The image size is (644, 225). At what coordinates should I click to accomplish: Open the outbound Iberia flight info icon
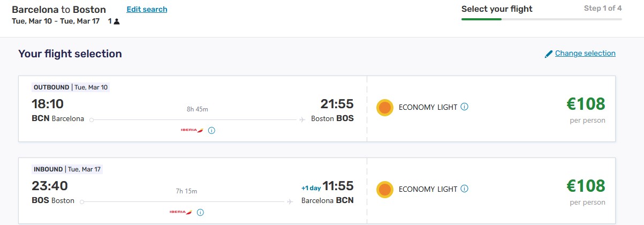[211, 130]
